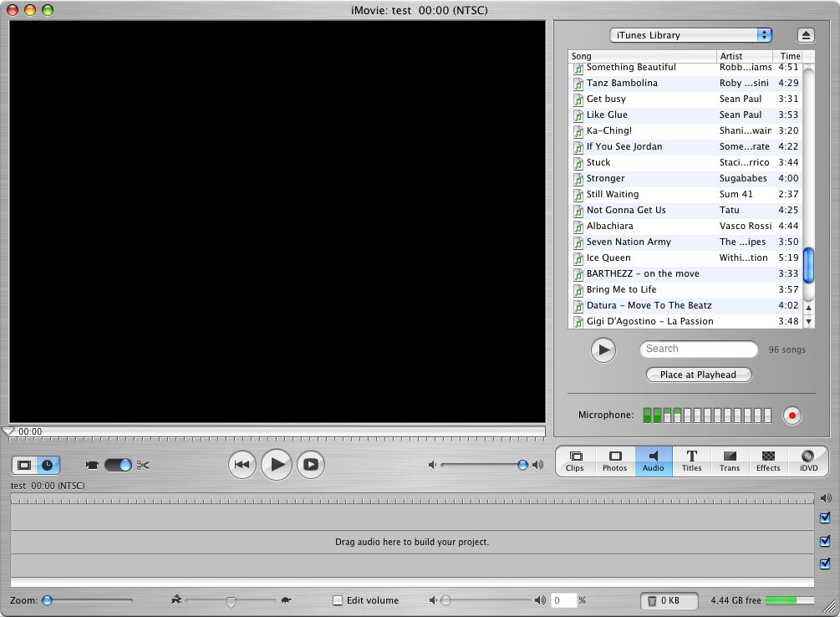The width and height of the screenshot is (840, 617).
Task: Click the loud speaker icon by monitor
Action: [x=538, y=465]
